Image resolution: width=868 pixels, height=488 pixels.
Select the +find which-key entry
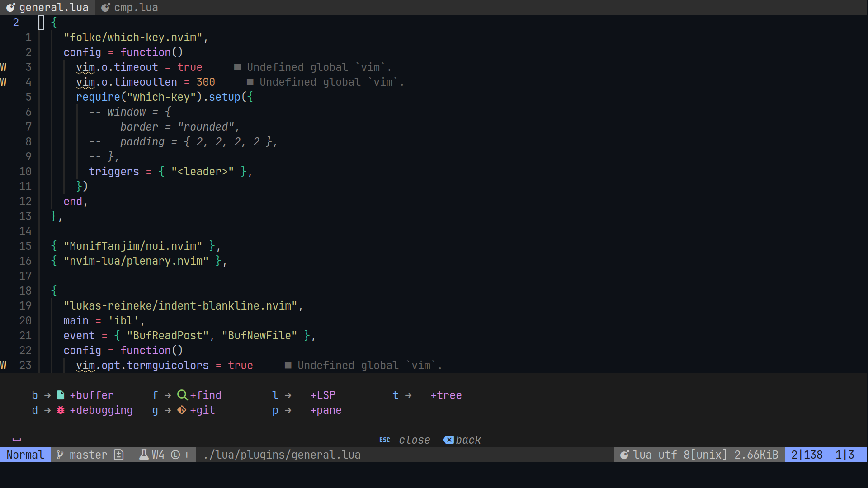pos(187,395)
